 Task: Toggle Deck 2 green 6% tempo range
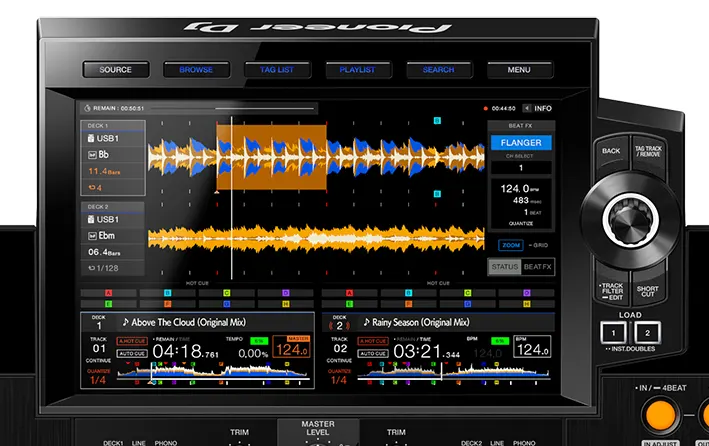pyautogui.click(x=500, y=341)
